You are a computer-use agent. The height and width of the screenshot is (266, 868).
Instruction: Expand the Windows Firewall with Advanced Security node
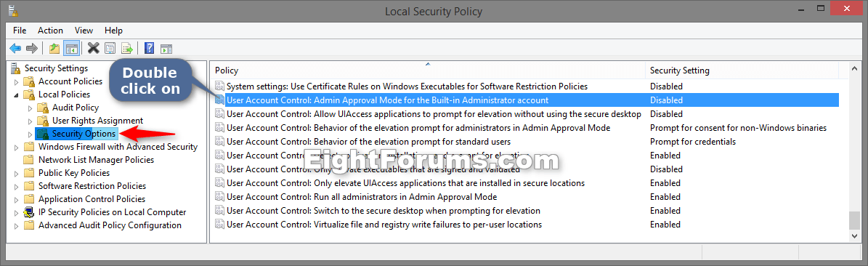(17, 148)
